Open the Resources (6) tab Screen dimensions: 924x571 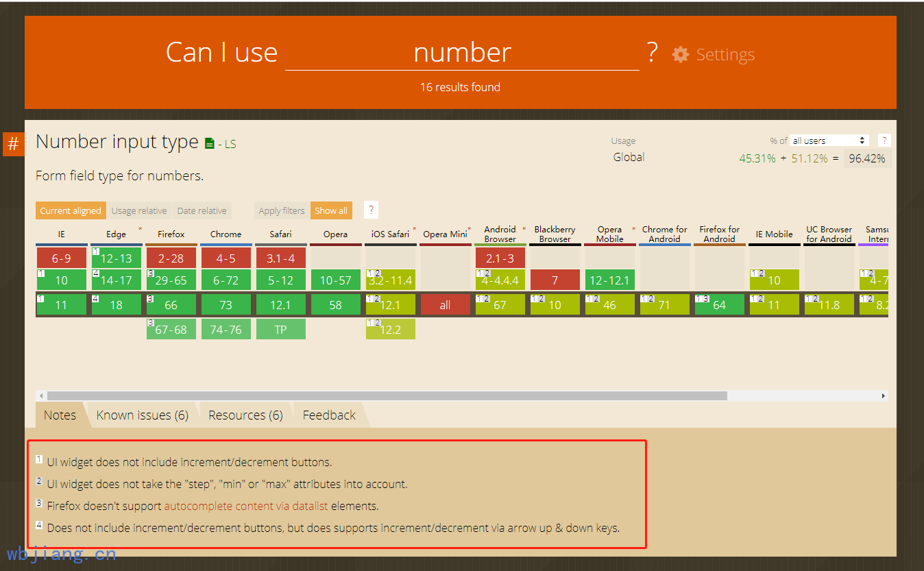(245, 415)
